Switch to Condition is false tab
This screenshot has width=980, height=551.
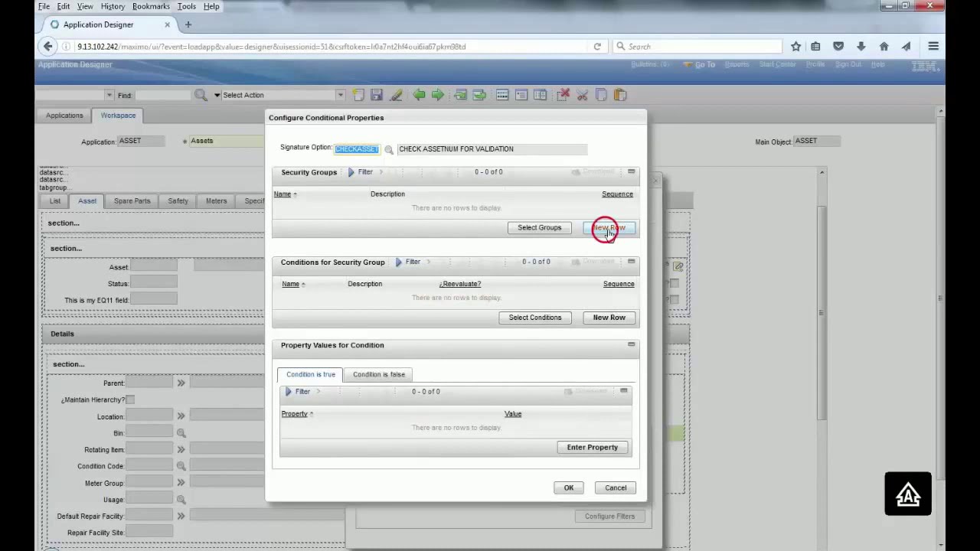379,374
